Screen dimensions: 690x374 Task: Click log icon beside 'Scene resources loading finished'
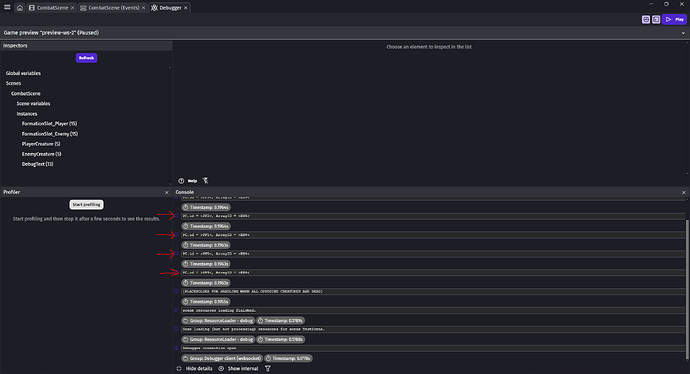click(176, 310)
